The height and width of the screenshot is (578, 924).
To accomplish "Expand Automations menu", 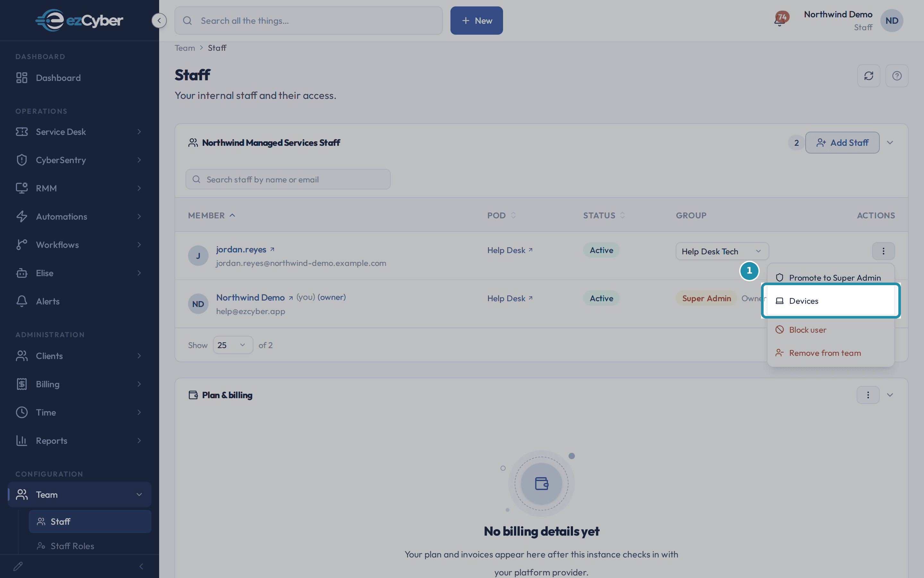I will (80, 216).
